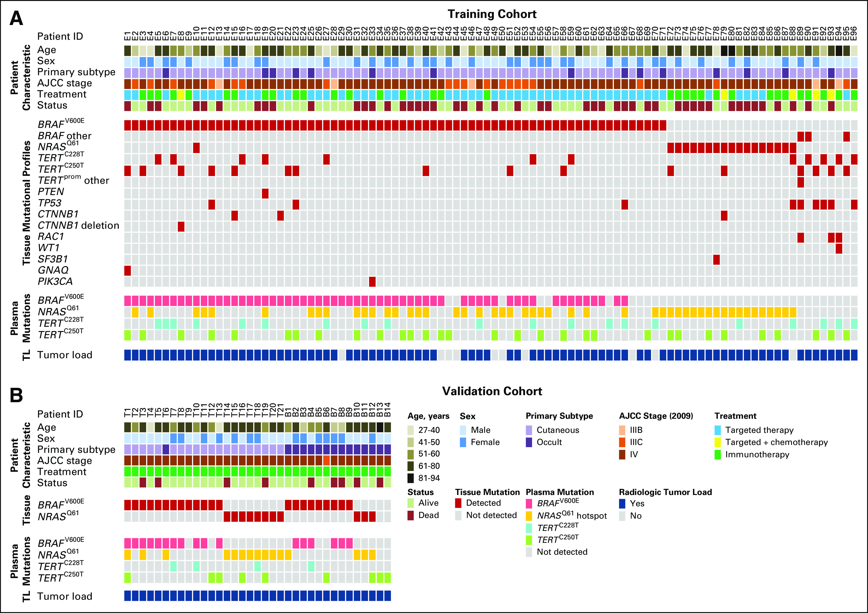Select the TERT C250T plasma legend swatch

tap(529, 540)
